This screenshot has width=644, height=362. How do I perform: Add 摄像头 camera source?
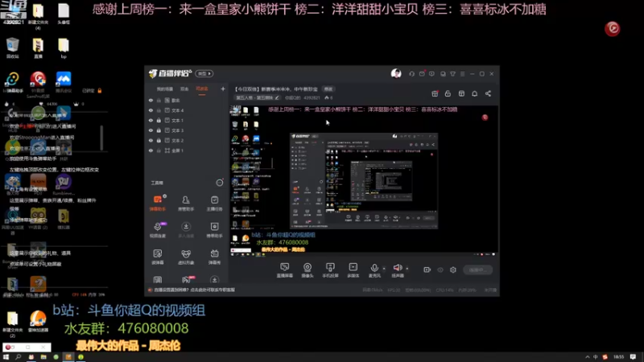pyautogui.click(x=308, y=270)
